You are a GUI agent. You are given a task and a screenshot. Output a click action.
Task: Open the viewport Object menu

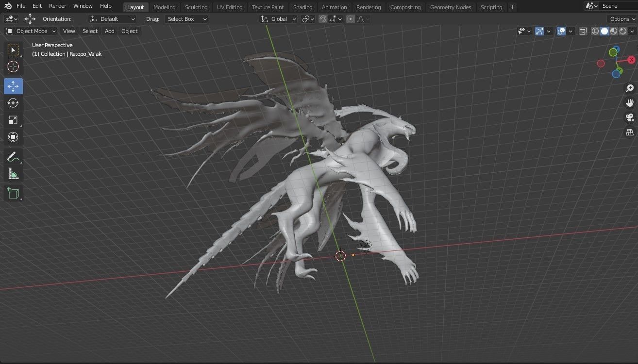click(129, 31)
